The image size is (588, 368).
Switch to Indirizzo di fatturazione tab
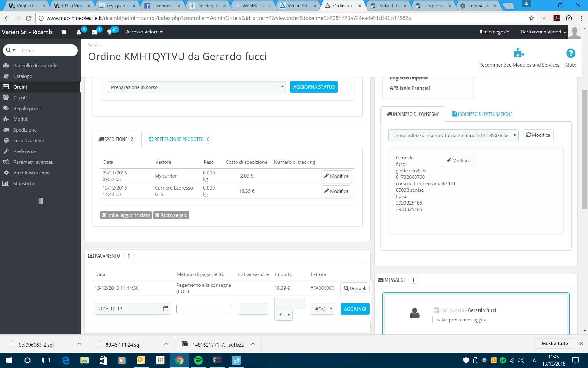click(482, 114)
